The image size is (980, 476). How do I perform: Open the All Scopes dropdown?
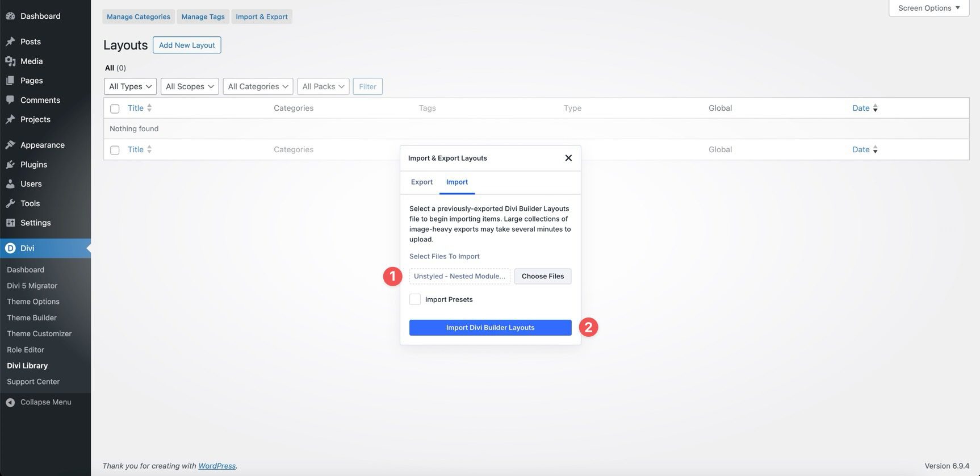point(190,86)
